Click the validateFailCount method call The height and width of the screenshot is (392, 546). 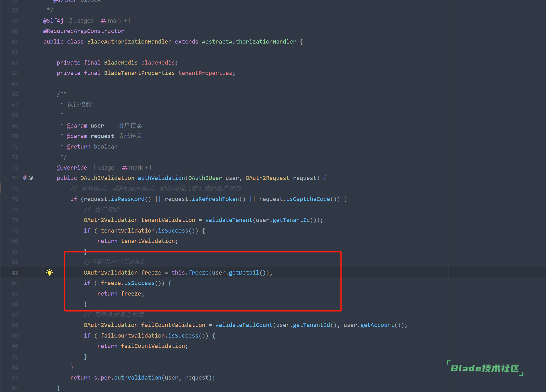244,325
